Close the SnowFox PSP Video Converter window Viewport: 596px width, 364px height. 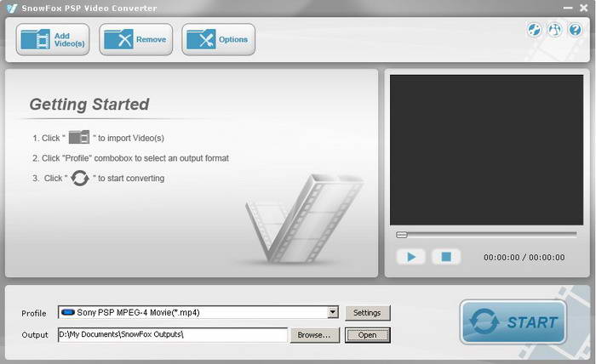point(584,8)
